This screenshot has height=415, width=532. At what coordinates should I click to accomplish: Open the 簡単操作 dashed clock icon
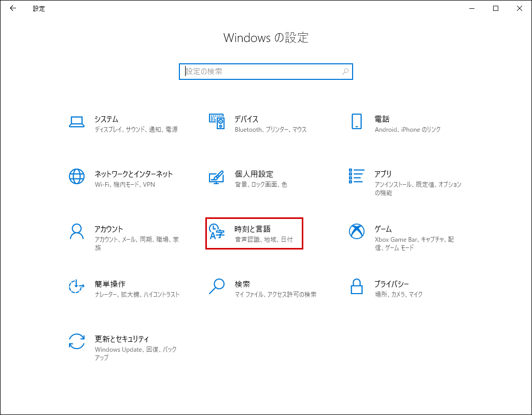tap(77, 286)
